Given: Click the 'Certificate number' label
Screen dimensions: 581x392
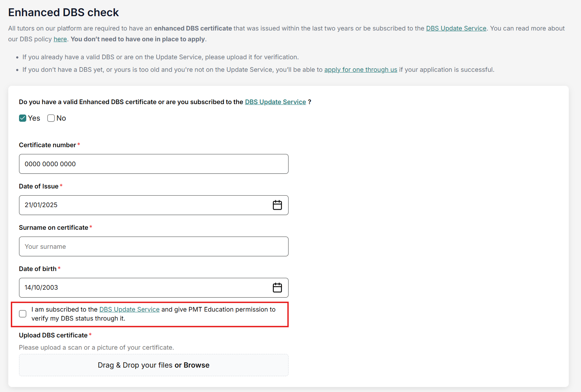Looking at the screenshot, I should click(x=47, y=145).
